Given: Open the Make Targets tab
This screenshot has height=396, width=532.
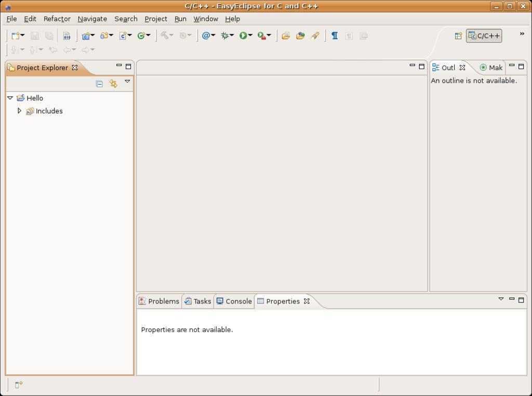Looking at the screenshot, I should pos(491,68).
